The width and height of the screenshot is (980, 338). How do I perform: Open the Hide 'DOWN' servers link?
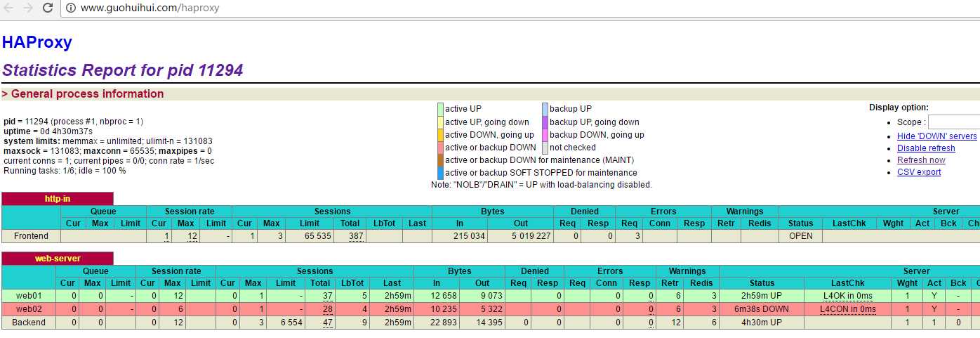(x=937, y=136)
